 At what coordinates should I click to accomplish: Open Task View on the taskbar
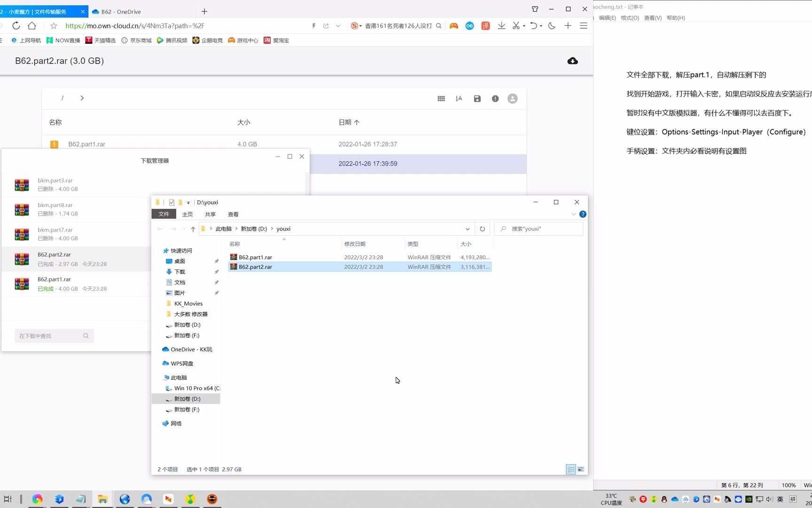coord(8,499)
